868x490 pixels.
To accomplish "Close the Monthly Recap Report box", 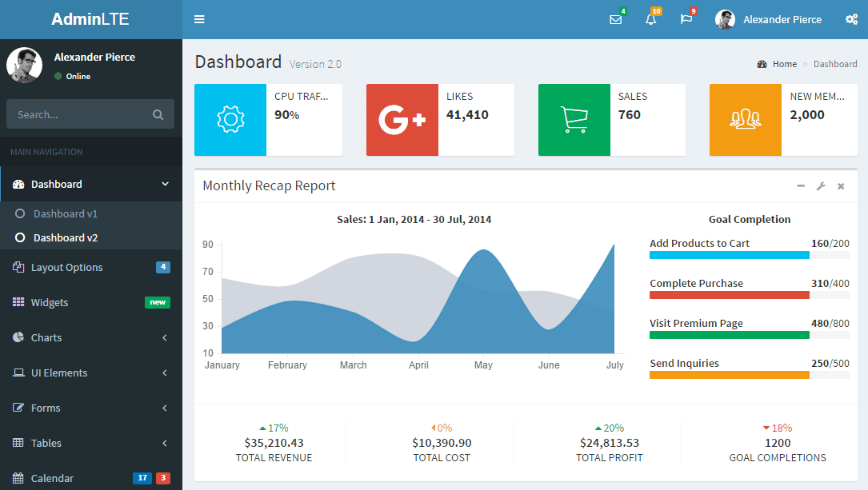I will pyautogui.click(x=841, y=185).
